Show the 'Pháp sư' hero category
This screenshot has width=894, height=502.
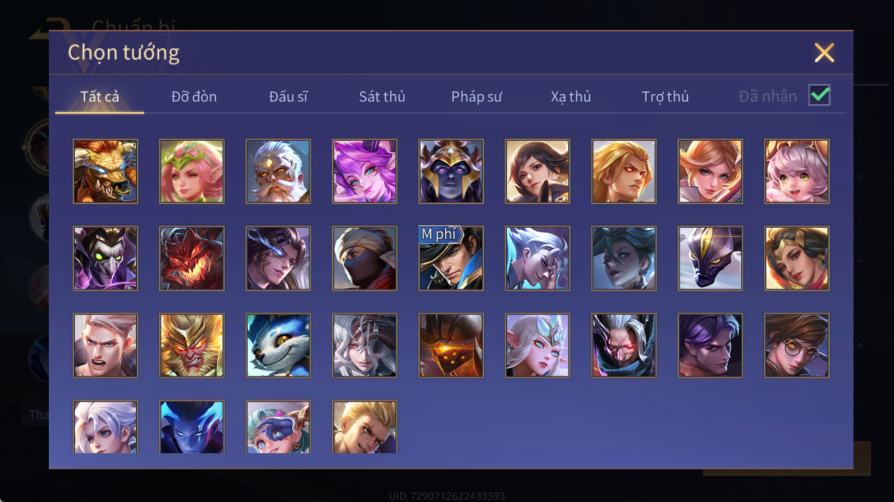click(476, 96)
